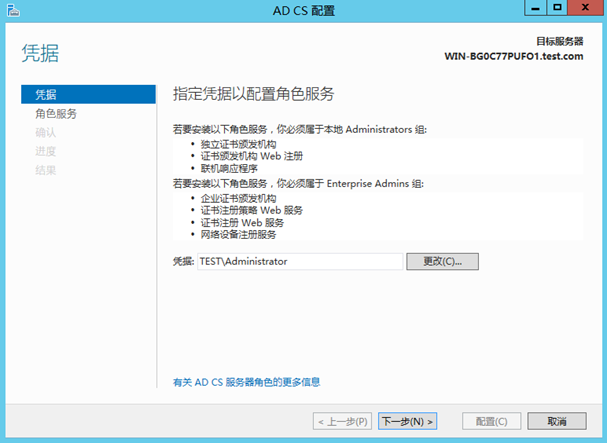The image size is (607, 443).
Task: Click target server name WIN-BG0C77PUFO1.test.com
Action: (x=514, y=56)
